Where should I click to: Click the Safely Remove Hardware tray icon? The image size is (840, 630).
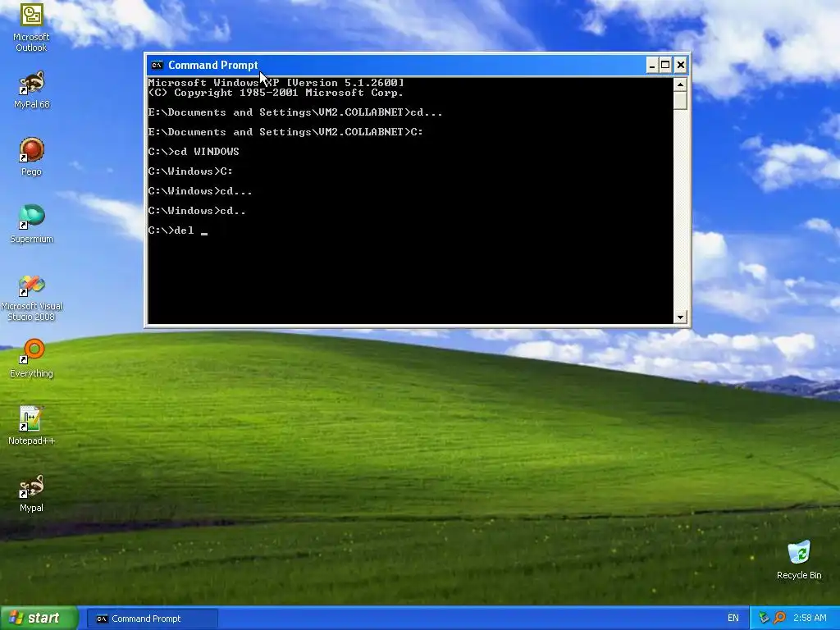tap(764, 618)
